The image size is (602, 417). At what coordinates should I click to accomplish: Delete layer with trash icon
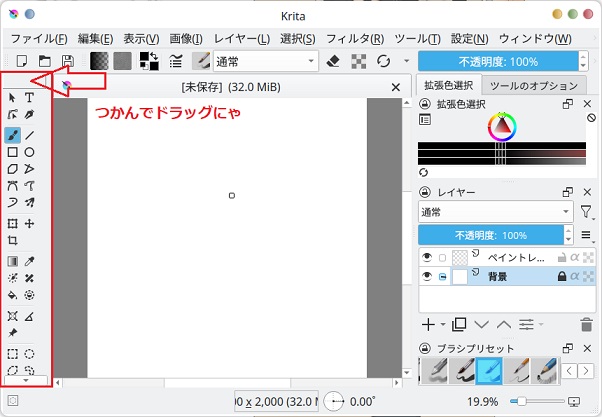pyautogui.click(x=586, y=324)
